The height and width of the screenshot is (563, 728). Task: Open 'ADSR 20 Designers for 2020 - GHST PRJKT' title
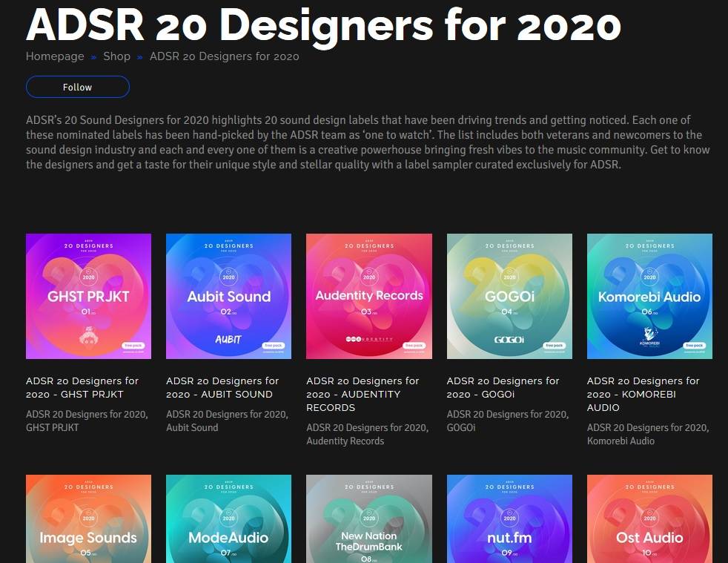[x=82, y=387]
